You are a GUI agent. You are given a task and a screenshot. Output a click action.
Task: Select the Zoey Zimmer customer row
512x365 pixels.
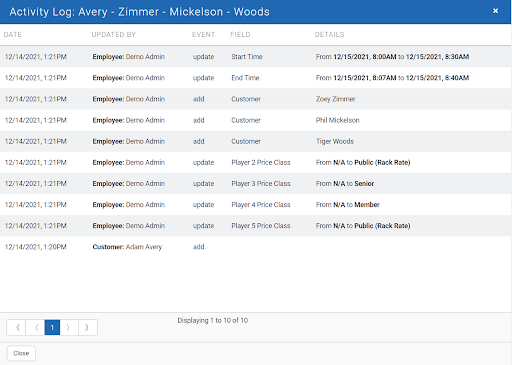(256, 99)
